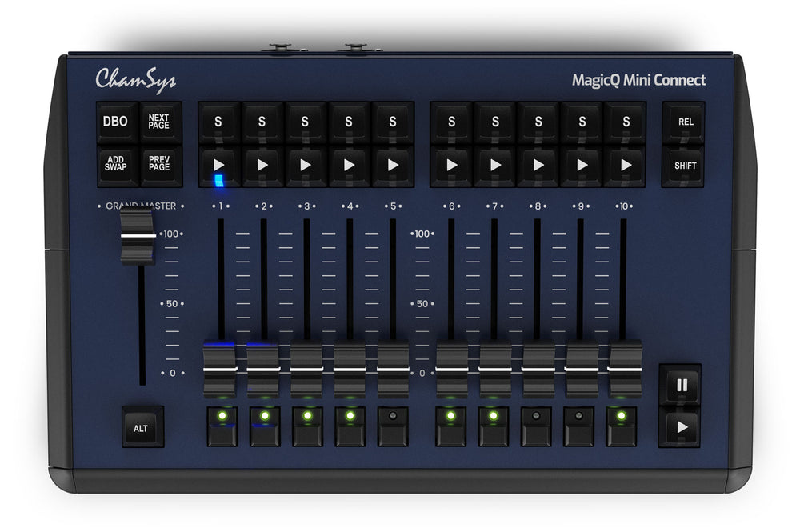Activate the play button above fader 7

point(495,166)
